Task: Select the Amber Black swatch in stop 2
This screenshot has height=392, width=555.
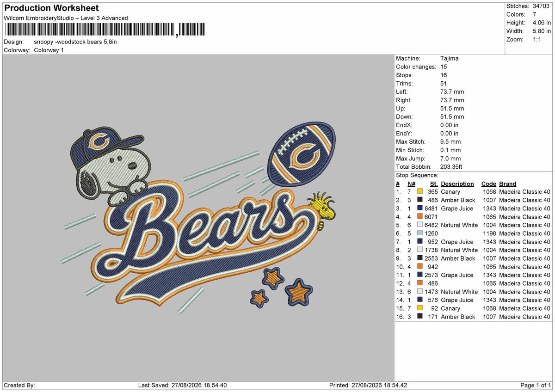Action: coord(420,200)
